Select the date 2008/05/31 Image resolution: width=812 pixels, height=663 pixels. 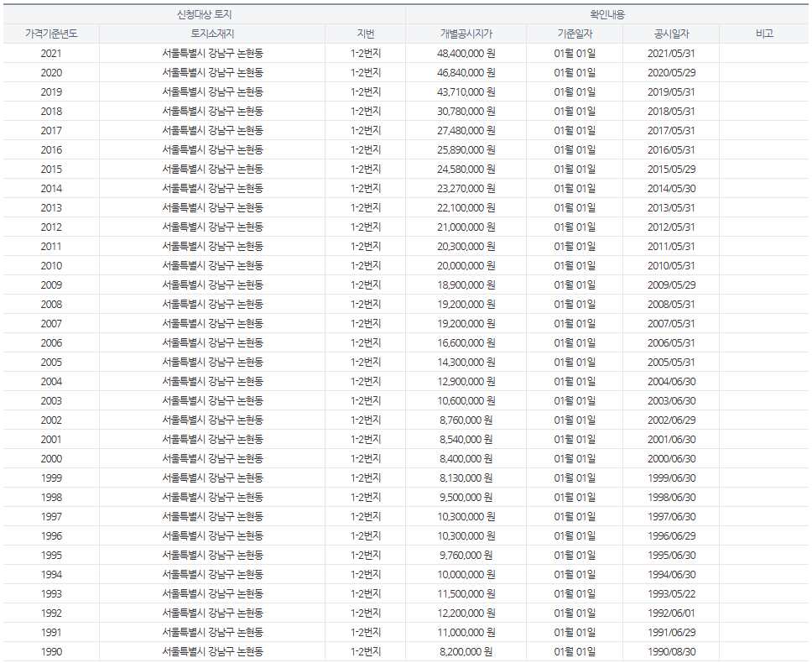pos(671,304)
